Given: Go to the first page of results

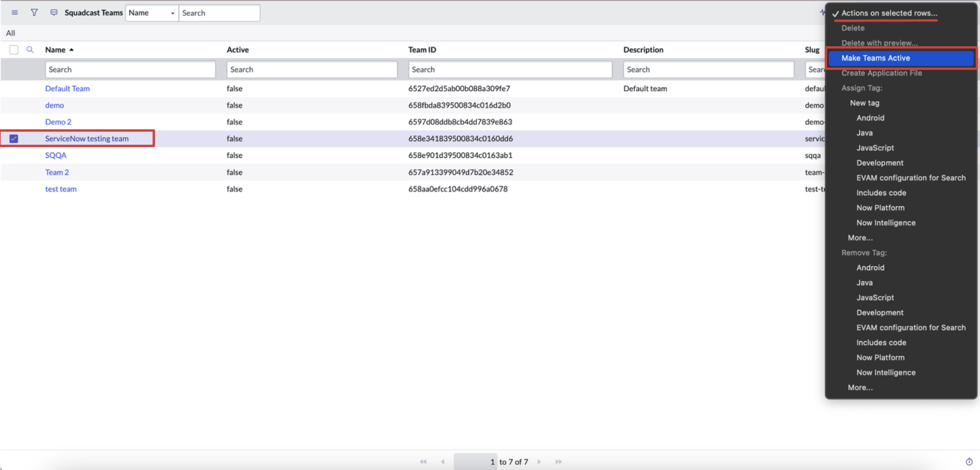Looking at the screenshot, I should [423, 462].
